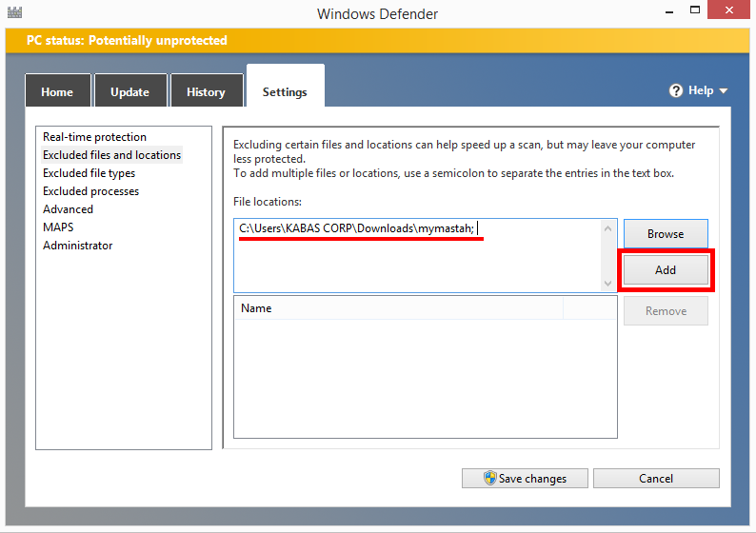Switch to the Home tab

click(x=57, y=91)
